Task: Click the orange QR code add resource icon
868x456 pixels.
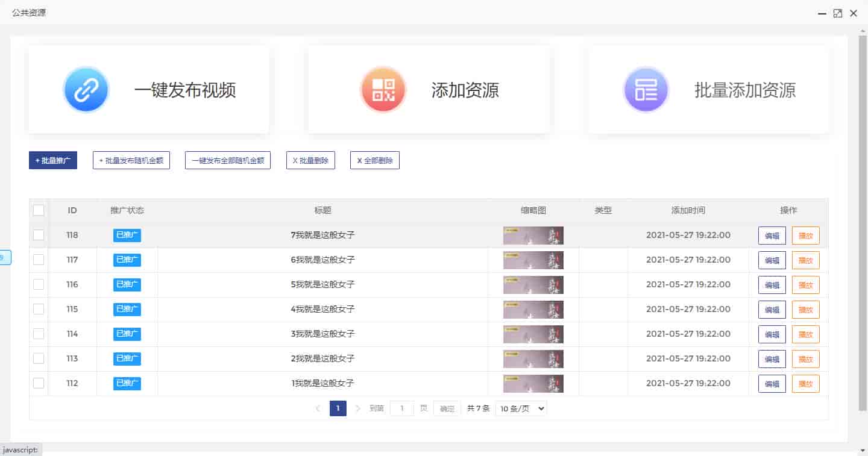Action: coord(383,90)
